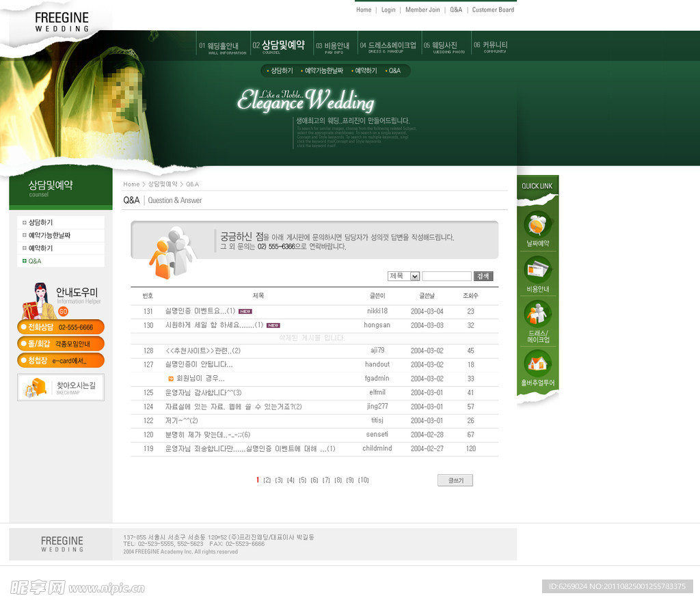Viewport: 700px width, 600px height.
Task: Select Q&A in the left sidebar
Action: 34,261
